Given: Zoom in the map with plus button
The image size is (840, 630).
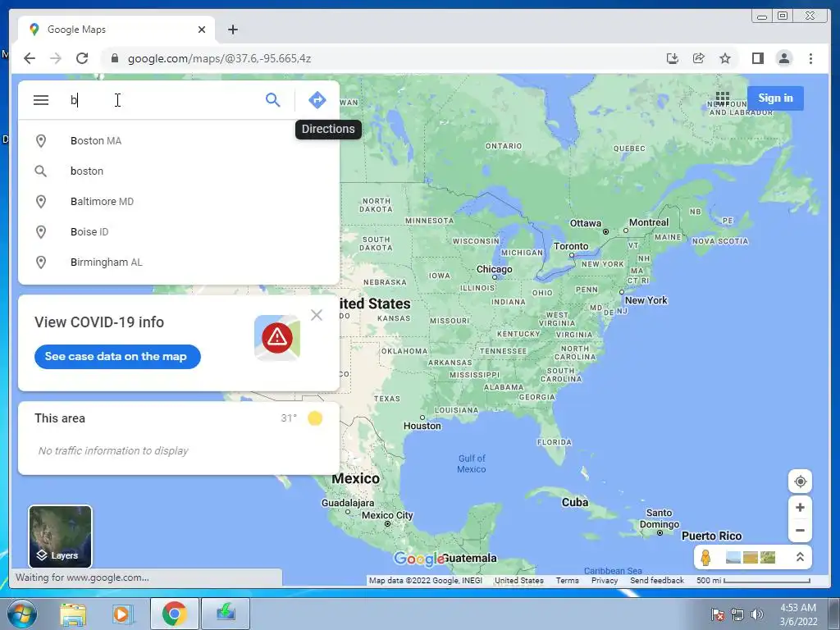Looking at the screenshot, I should 800,507.
